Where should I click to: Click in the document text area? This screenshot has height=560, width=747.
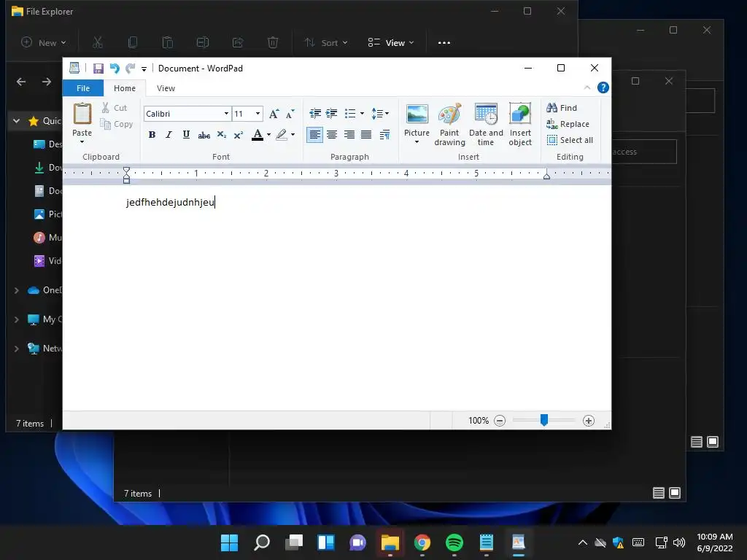coord(337,297)
